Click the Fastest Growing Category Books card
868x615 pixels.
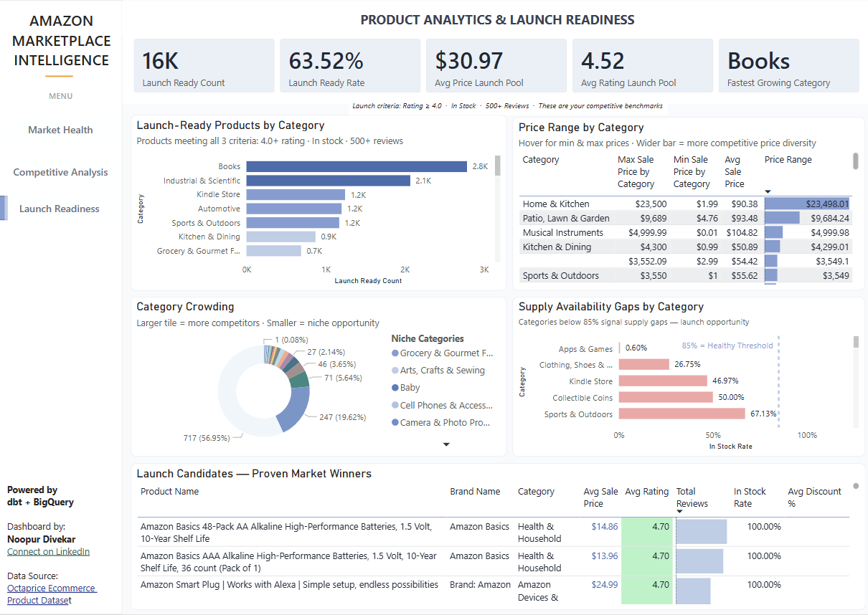tap(789, 66)
